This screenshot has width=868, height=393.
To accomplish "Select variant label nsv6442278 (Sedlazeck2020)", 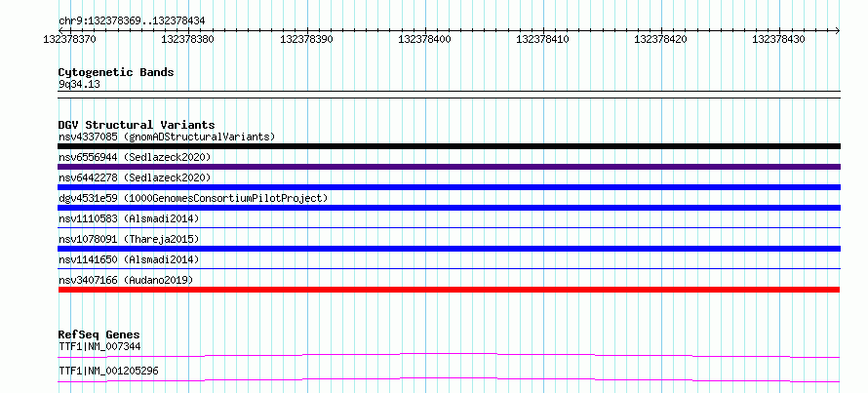I will click(135, 177).
